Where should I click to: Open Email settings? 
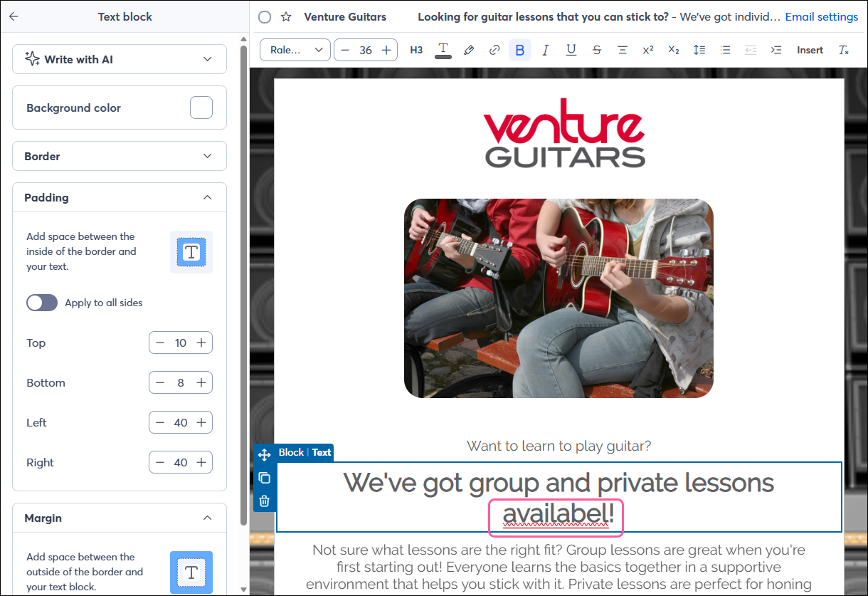(822, 16)
